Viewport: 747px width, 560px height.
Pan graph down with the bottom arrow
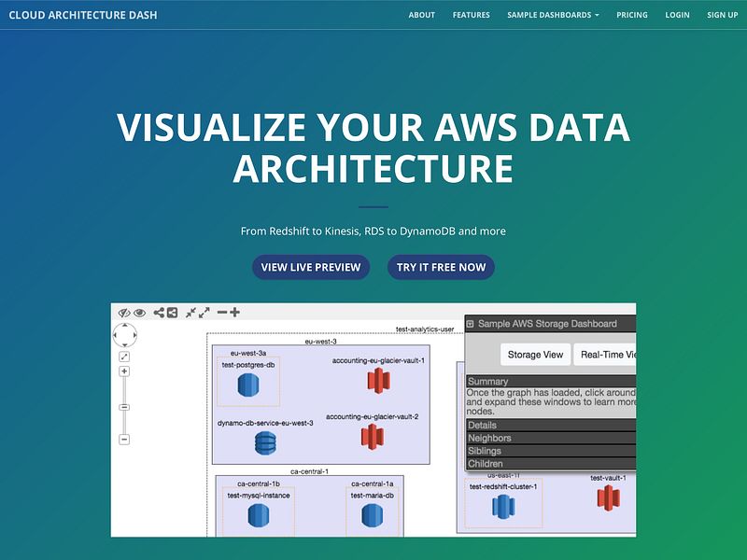pyautogui.click(x=125, y=344)
